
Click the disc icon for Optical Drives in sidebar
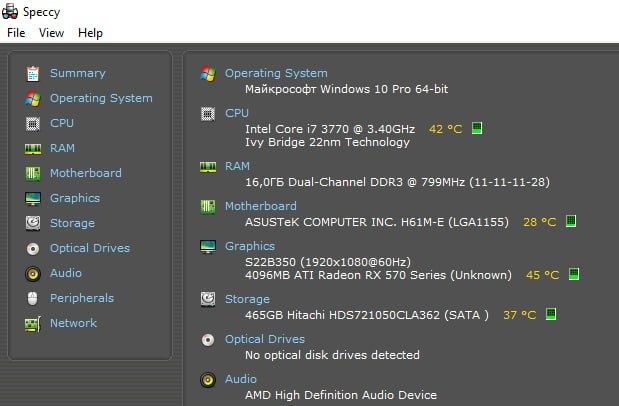click(33, 249)
